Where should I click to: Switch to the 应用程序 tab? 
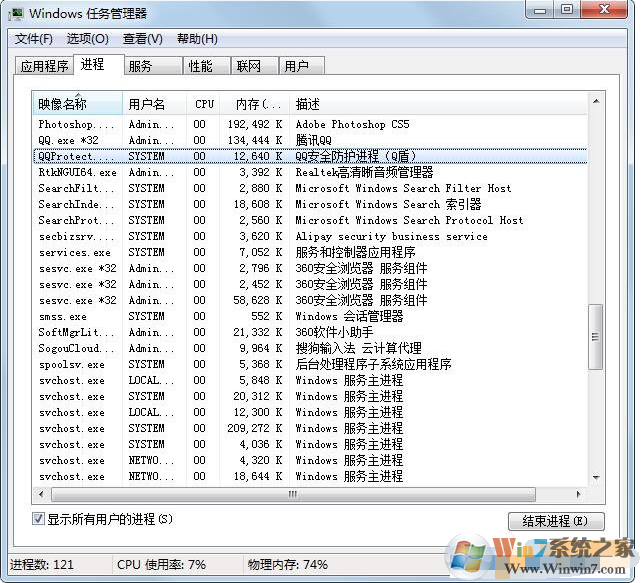tap(45, 66)
